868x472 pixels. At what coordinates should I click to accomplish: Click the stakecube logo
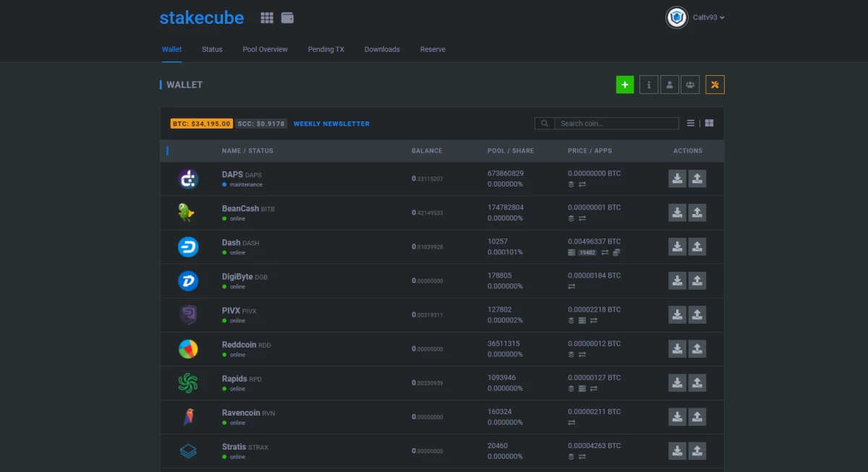pos(202,18)
